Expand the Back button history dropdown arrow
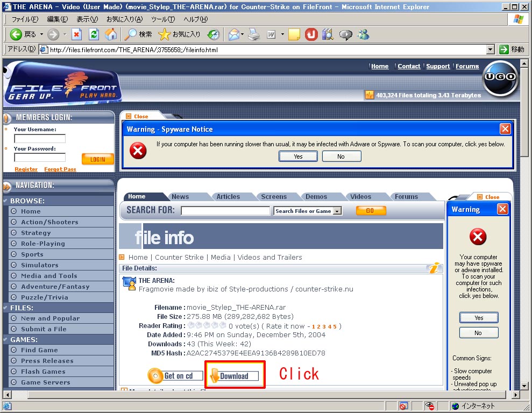The image size is (532, 413). 41,34
